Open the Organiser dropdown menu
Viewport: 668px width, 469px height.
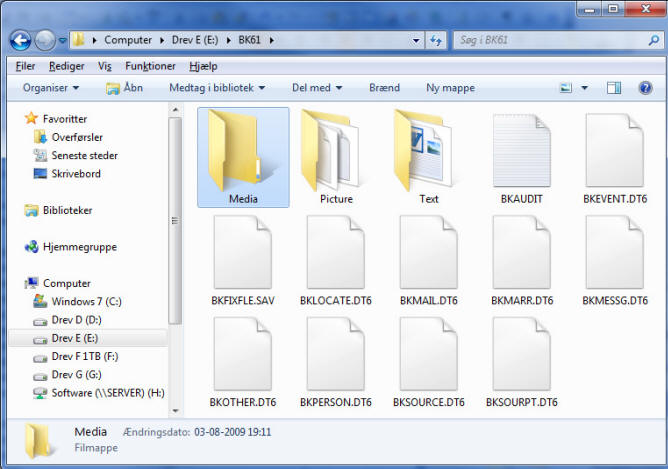pos(51,88)
